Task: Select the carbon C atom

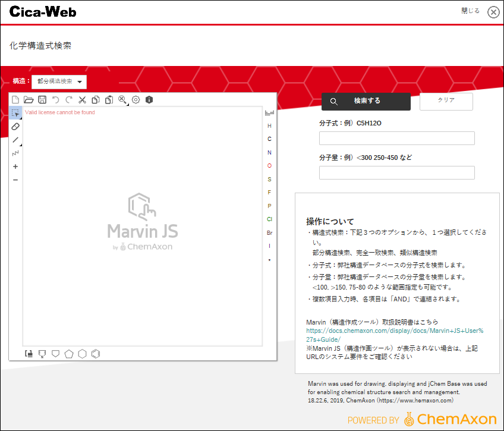Action: click(x=269, y=139)
